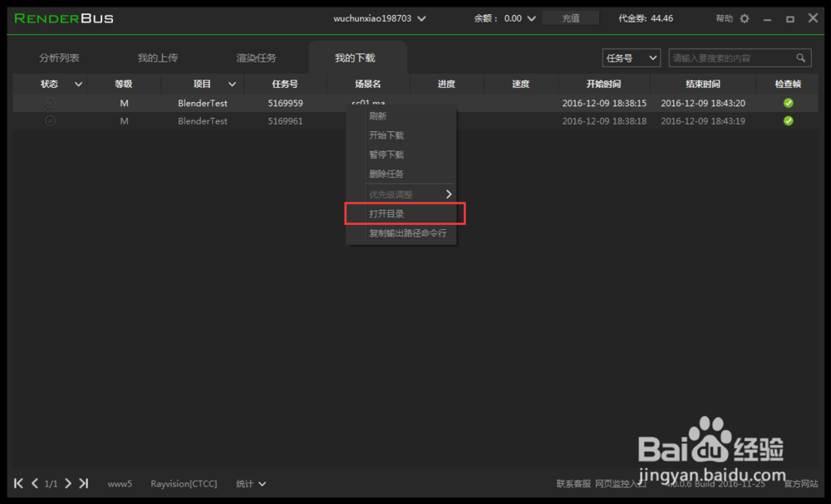Click the Rayvision[CTCC] server label
Viewport: 831px width, 504px height.
tap(184, 484)
